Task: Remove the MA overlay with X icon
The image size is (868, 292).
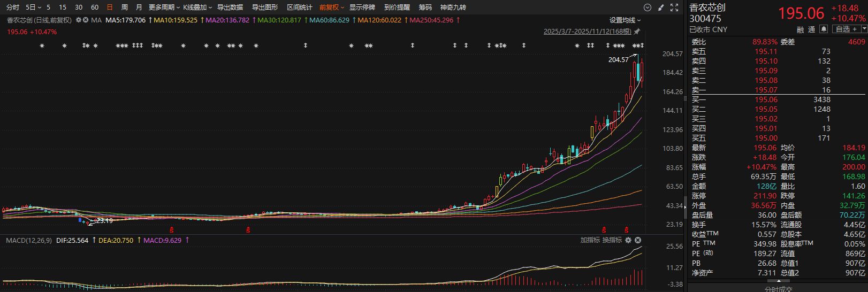Action: pos(86,20)
